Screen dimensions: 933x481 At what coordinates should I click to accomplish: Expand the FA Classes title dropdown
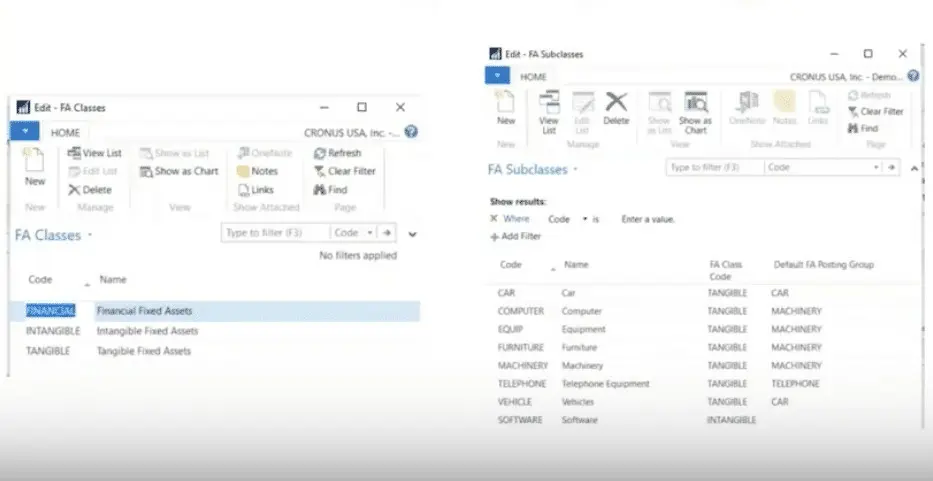coord(90,235)
